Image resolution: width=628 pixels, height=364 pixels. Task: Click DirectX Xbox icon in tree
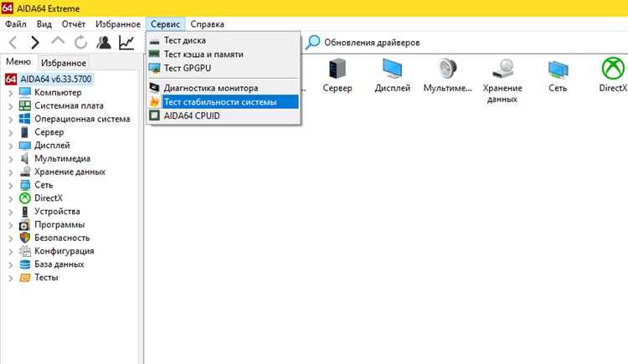click(25, 198)
